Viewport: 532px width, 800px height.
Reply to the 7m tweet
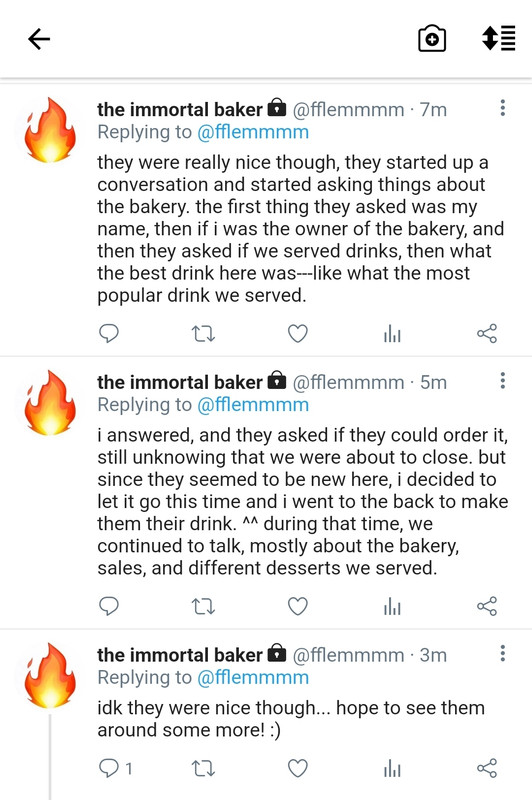tap(109, 334)
